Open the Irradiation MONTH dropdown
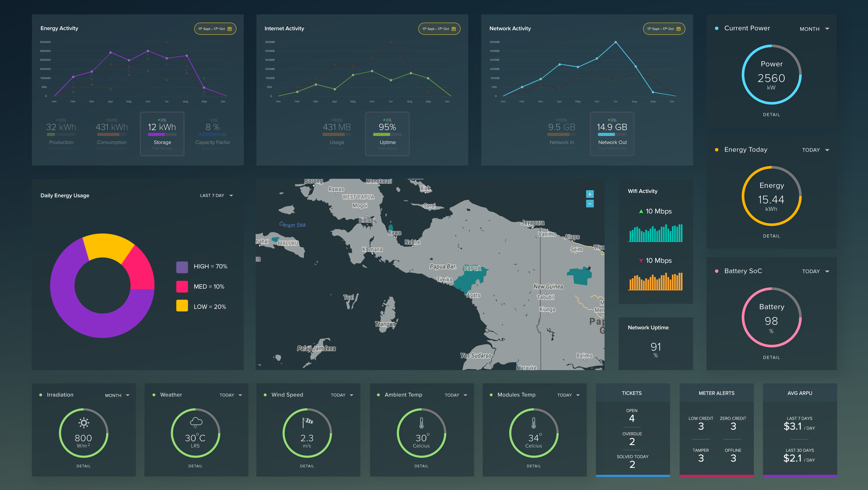Image resolution: width=868 pixels, height=490 pixels. point(117,395)
